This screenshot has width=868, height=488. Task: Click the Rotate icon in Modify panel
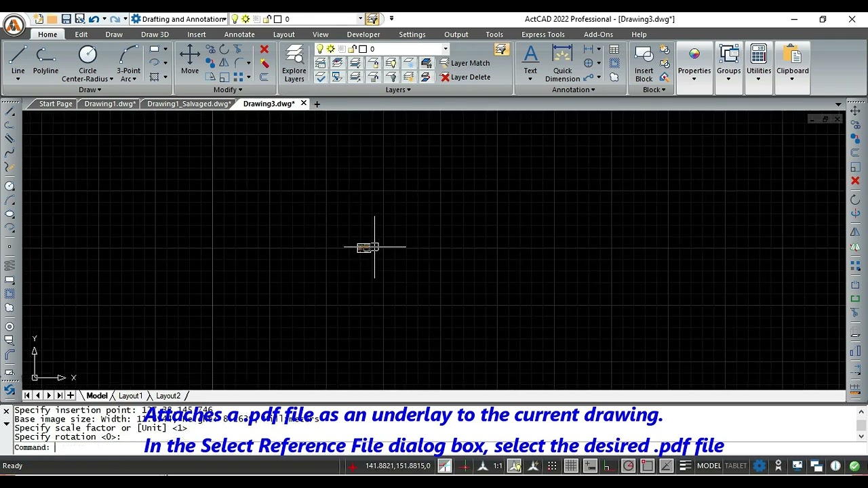(x=224, y=49)
